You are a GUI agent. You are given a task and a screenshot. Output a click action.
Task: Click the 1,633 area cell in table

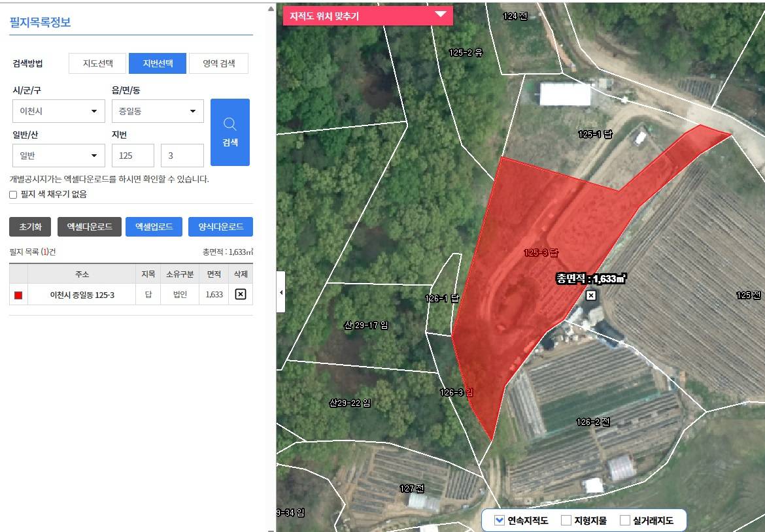click(x=214, y=295)
